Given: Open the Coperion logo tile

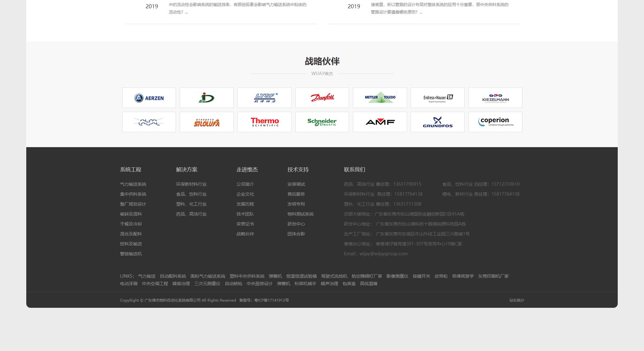Looking at the screenshot, I should [x=495, y=122].
